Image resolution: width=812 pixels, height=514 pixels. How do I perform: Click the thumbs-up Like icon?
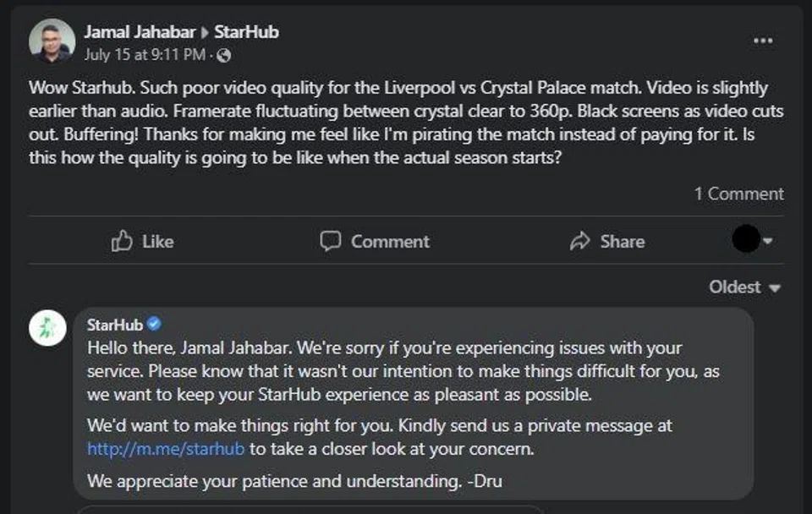(123, 242)
